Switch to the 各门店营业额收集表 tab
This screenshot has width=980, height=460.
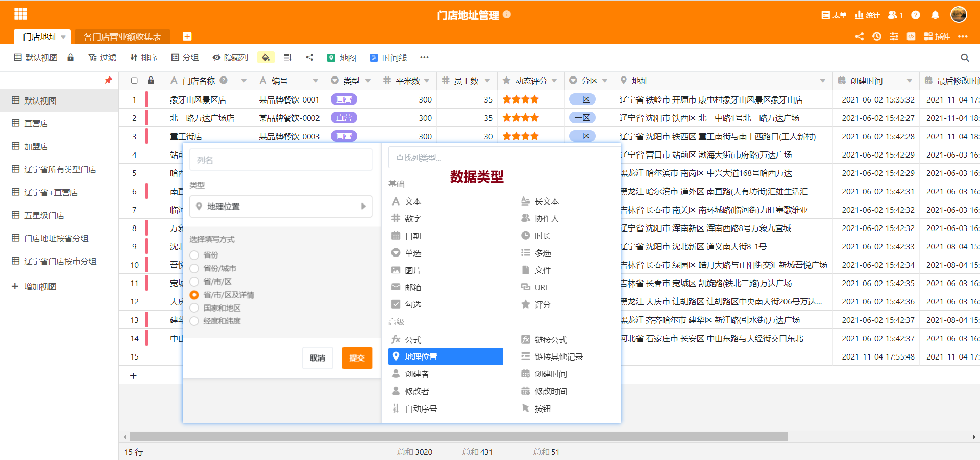122,37
